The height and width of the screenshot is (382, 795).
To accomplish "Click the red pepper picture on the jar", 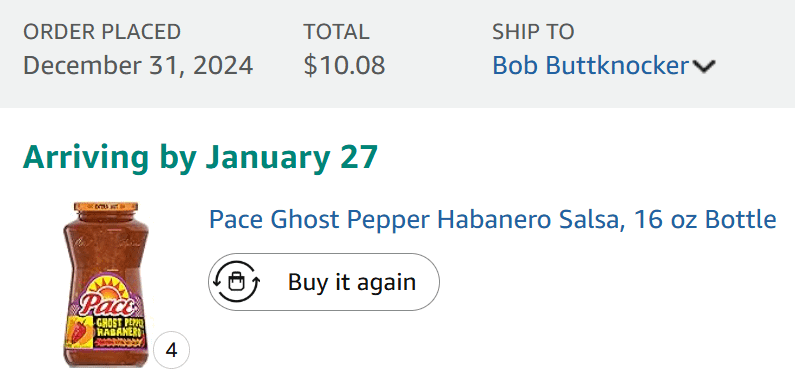I will tap(80, 330).
